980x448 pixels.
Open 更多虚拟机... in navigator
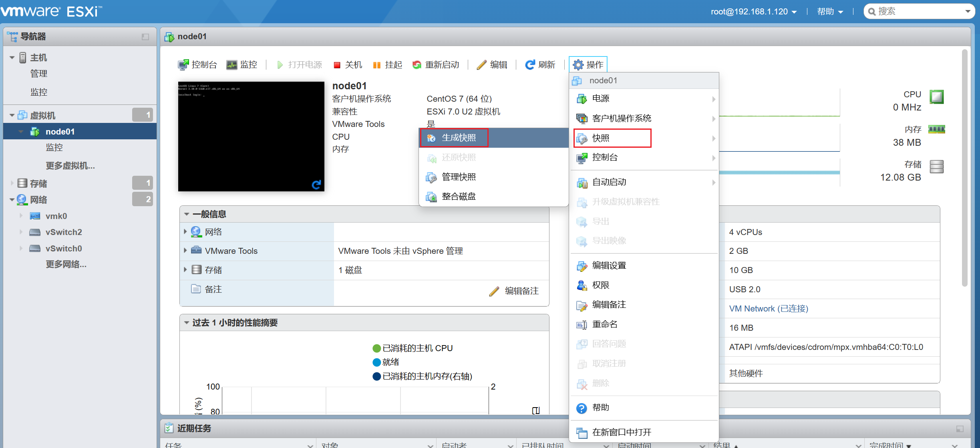[x=70, y=166]
